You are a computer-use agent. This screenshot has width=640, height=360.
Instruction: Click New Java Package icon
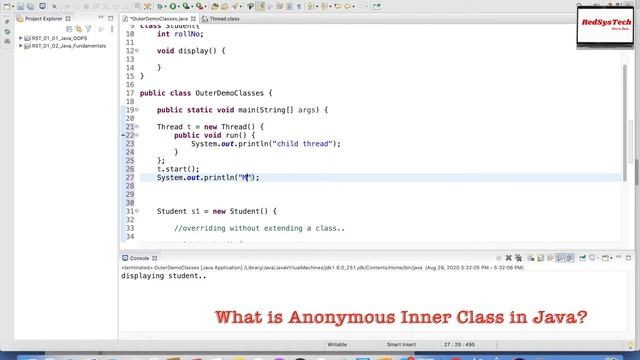click(215, 6)
